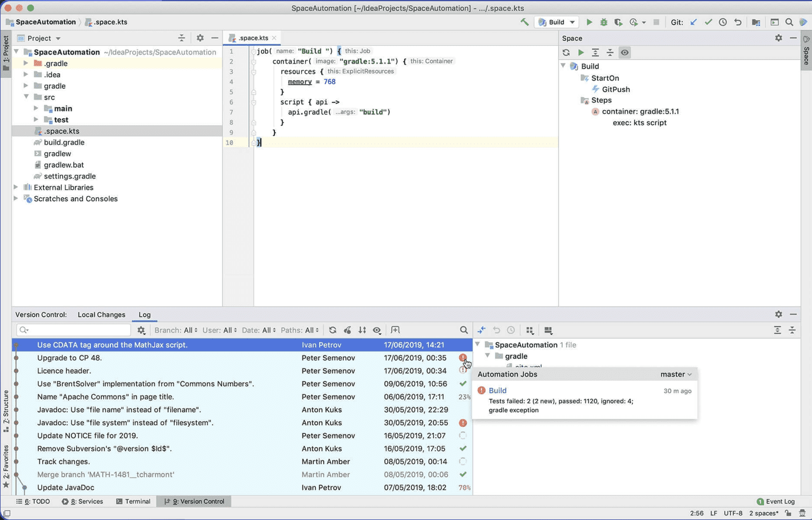Open Project panel settings gear

click(x=200, y=38)
